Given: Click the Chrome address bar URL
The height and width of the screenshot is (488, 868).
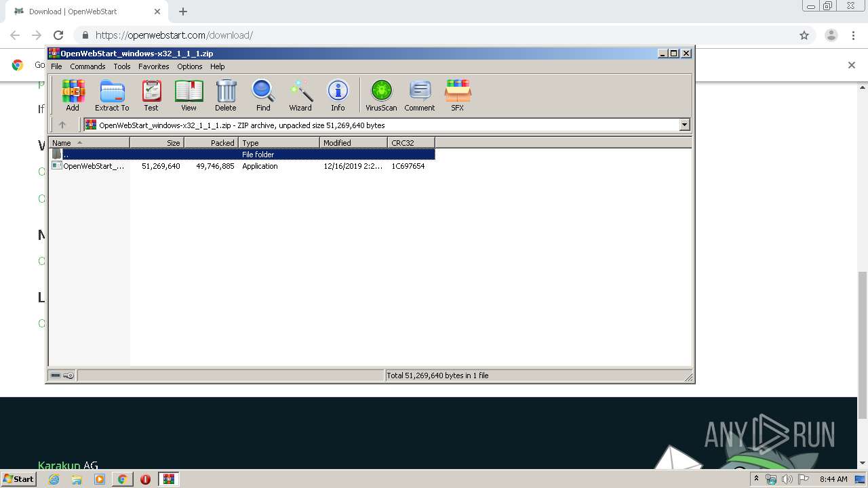Looking at the screenshot, I should point(174,35).
